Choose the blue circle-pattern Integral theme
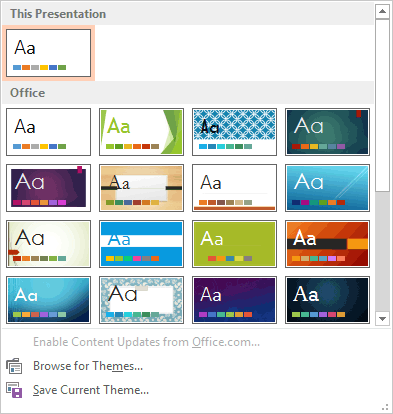 pos(234,132)
